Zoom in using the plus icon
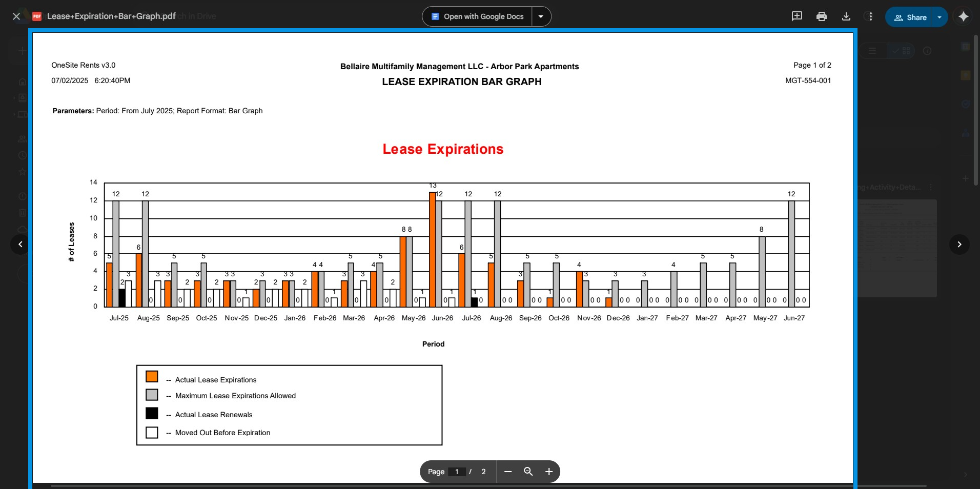The width and height of the screenshot is (980, 489). (x=549, y=472)
